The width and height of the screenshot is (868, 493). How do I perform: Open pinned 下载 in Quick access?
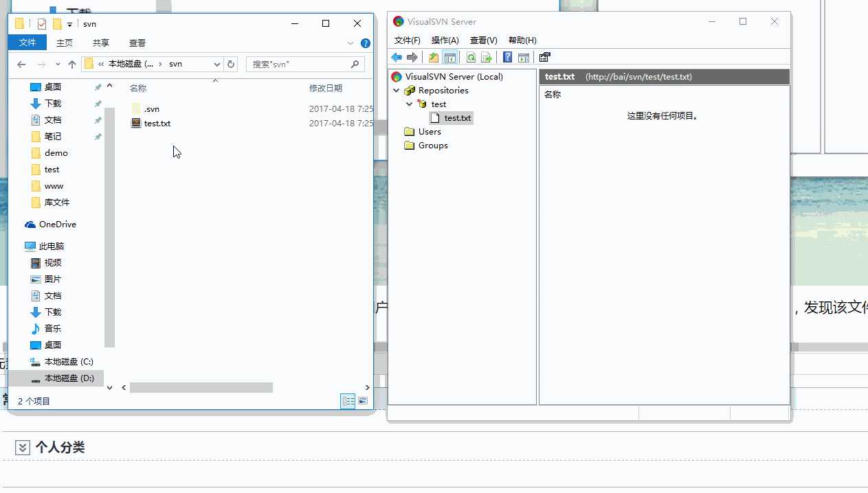[x=53, y=104]
